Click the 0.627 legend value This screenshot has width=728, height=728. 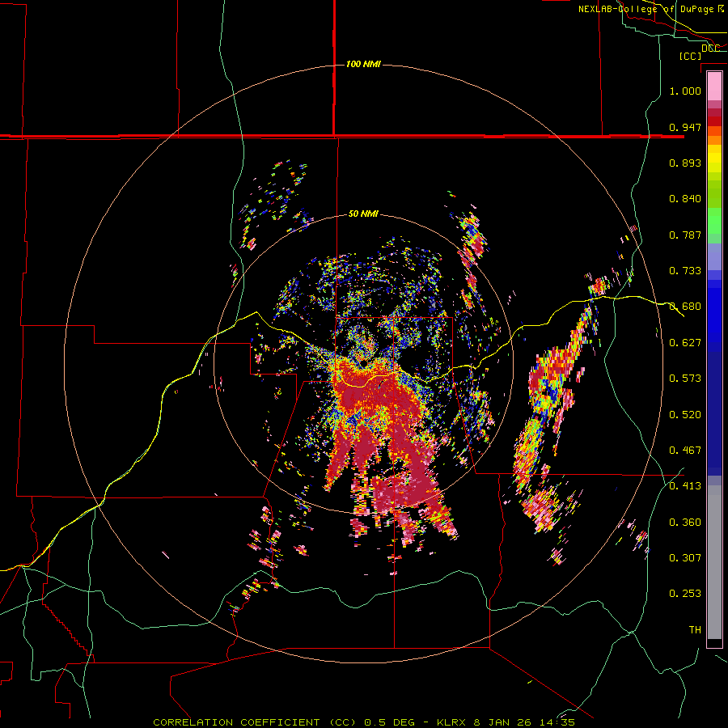685,342
